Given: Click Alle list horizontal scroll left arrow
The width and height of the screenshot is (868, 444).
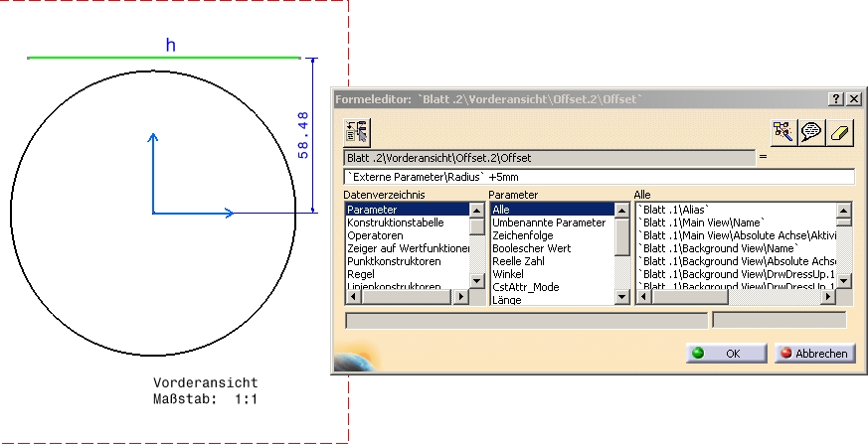Looking at the screenshot, I should [644, 297].
